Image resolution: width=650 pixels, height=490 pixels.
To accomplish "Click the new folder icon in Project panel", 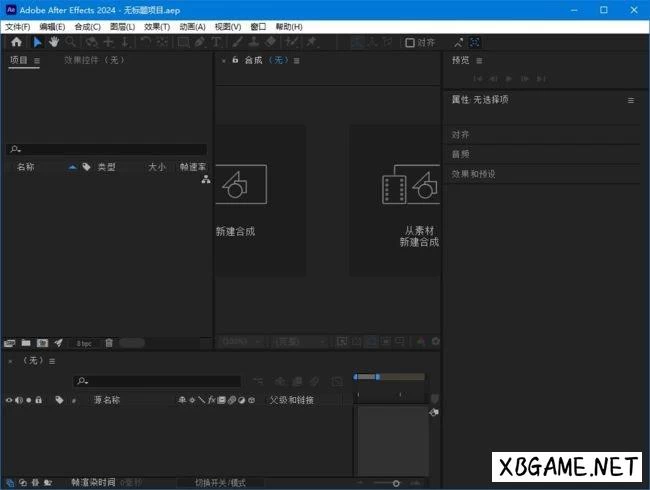I will point(27,343).
